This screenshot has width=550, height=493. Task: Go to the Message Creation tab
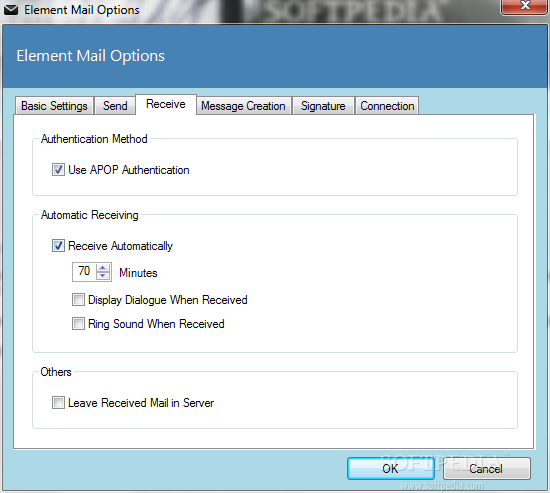(x=243, y=106)
